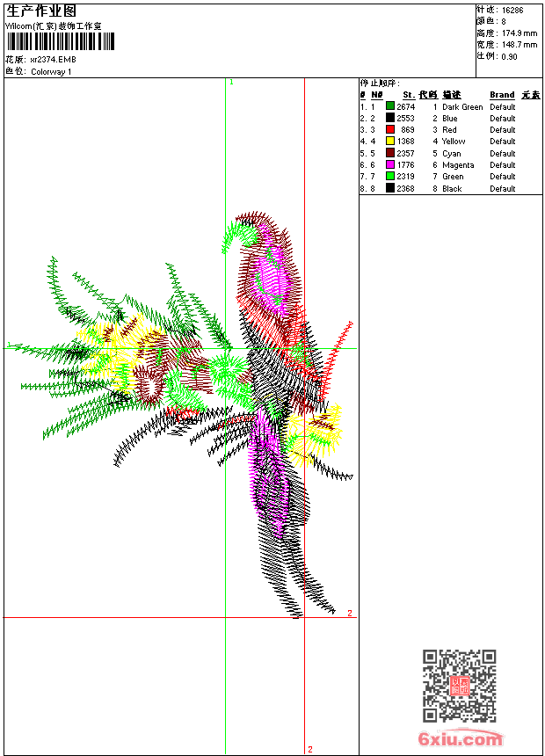
Task: Click stitch count 869 in the Red row
Action: tap(408, 130)
